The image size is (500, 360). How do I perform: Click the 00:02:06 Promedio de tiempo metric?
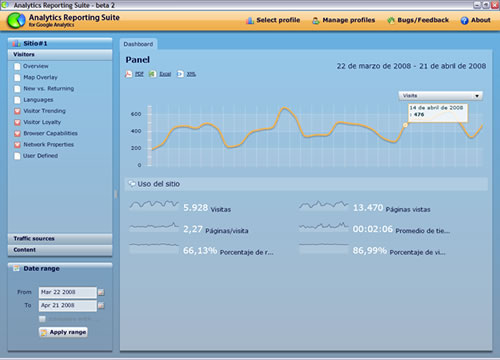(x=401, y=229)
